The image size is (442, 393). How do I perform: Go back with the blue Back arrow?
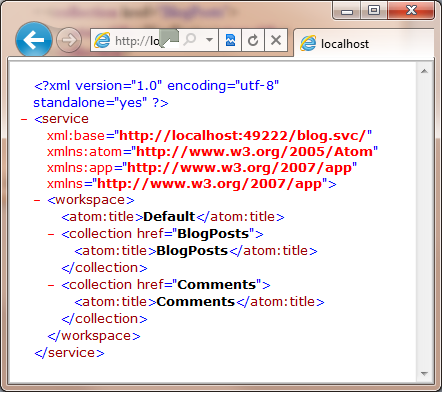click(34, 40)
